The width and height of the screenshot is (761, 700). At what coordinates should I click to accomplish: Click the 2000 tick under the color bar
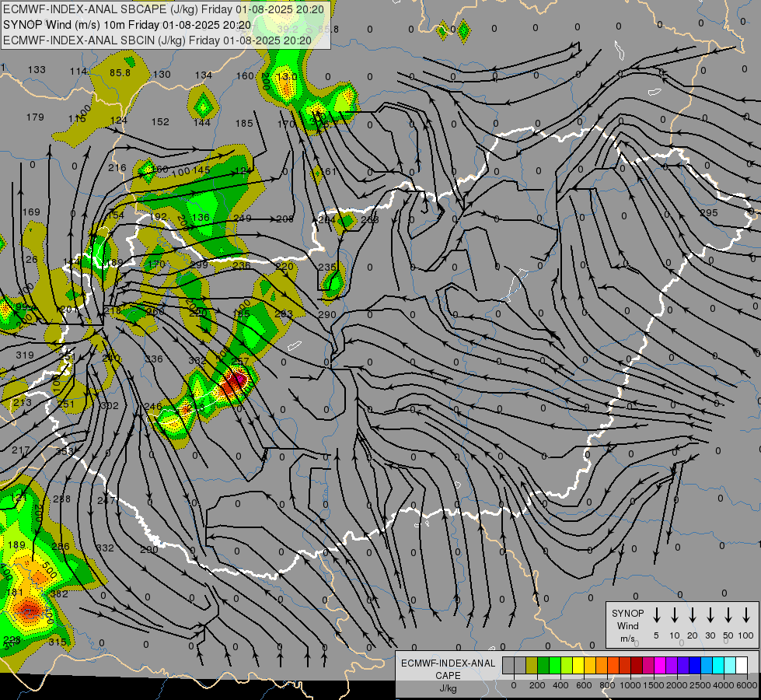click(x=677, y=685)
